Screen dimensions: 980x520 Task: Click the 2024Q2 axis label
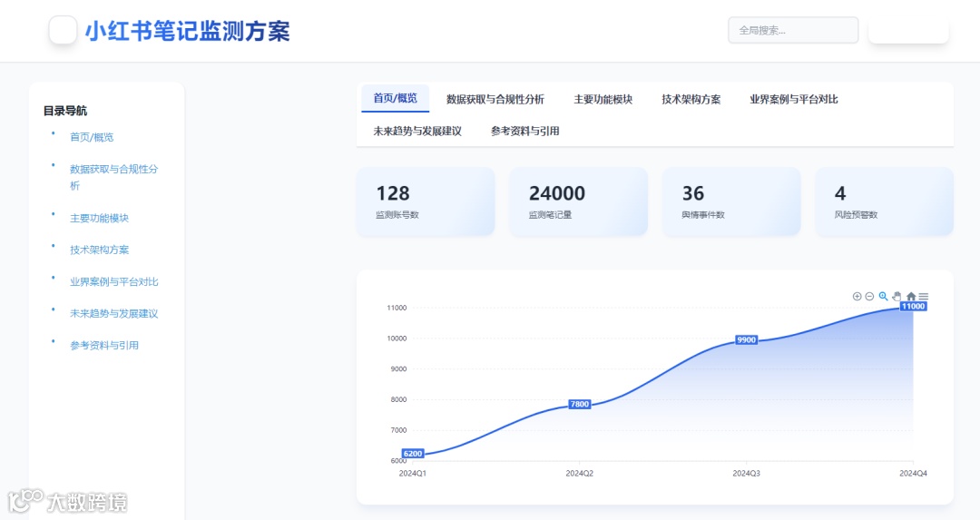[579, 474]
